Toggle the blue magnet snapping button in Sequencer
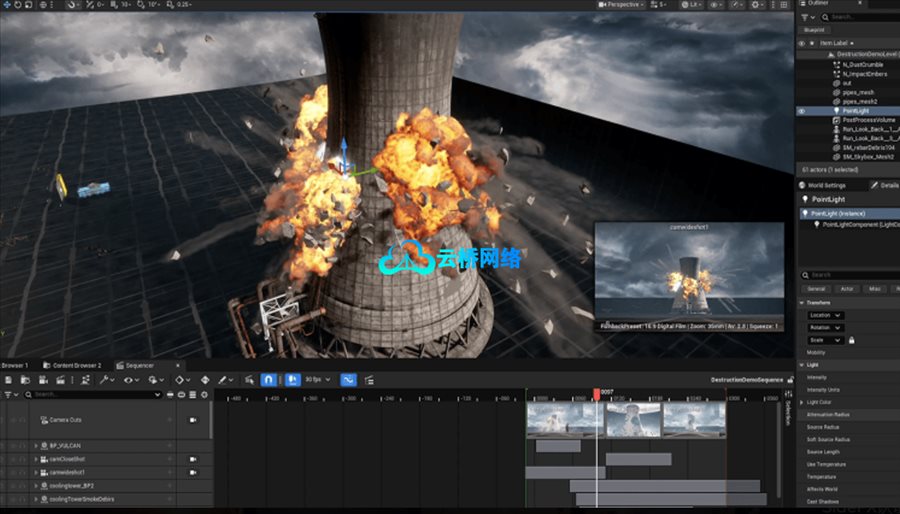Screen dimensions: 900x514 pos(269,380)
